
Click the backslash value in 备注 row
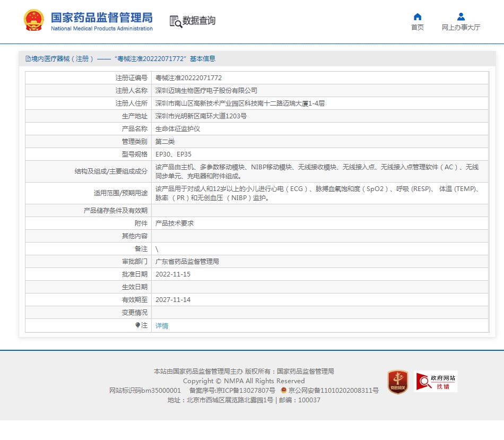click(157, 249)
